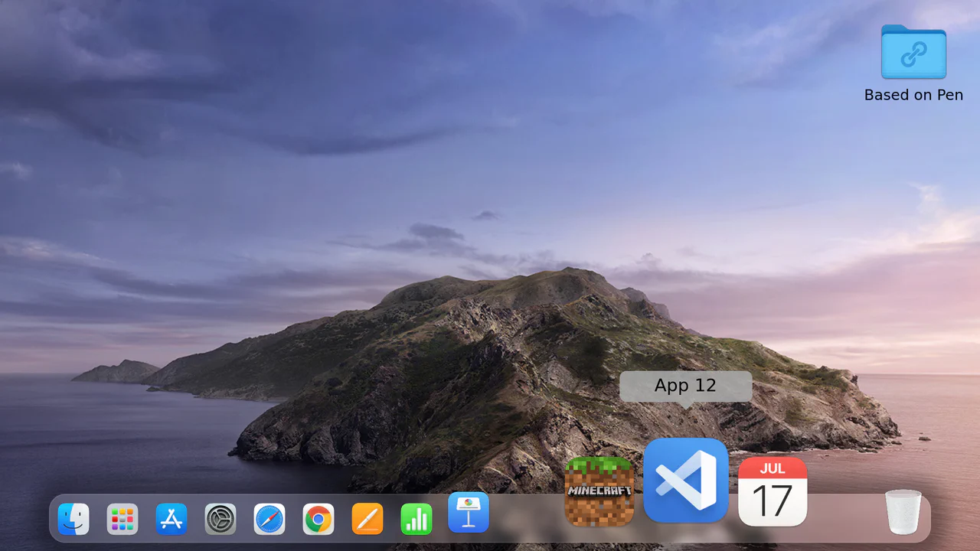Launch the App Store dock icon
This screenshot has width=980, height=551.
pyautogui.click(x=171, y=519)
